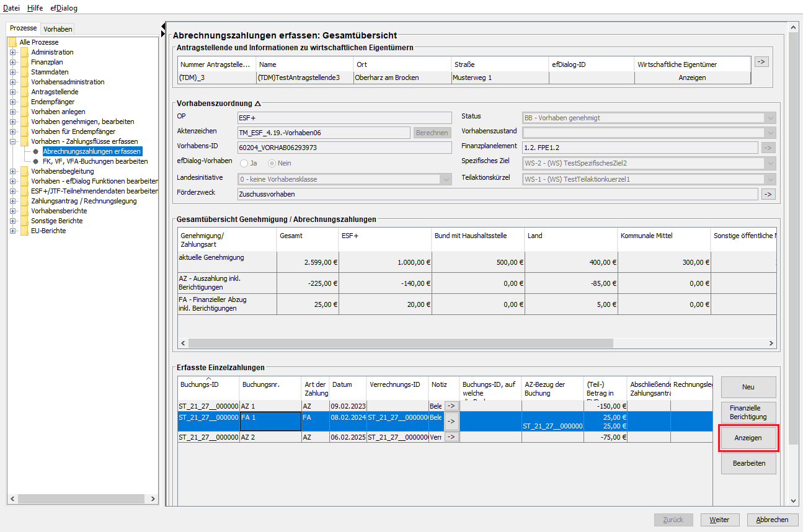This screenshot has height=532, width=803.
Task: Collapse Vorhabenszuordnung section triangle
Action: 258,104
